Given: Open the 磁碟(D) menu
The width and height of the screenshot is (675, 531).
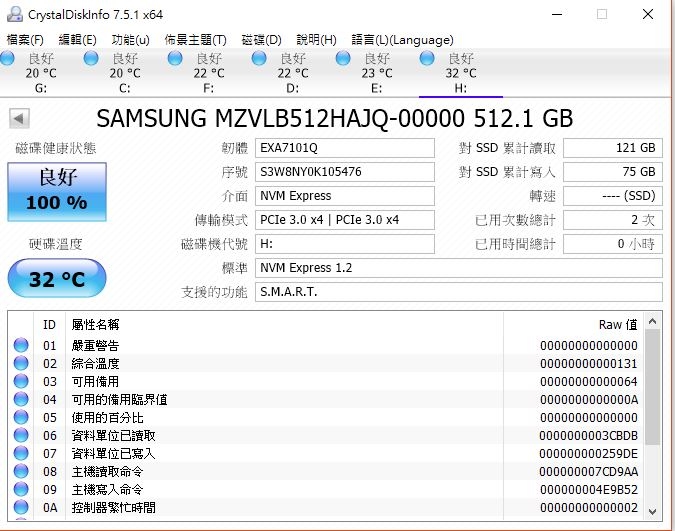Looking at the screenshot, I should point(261,40).
